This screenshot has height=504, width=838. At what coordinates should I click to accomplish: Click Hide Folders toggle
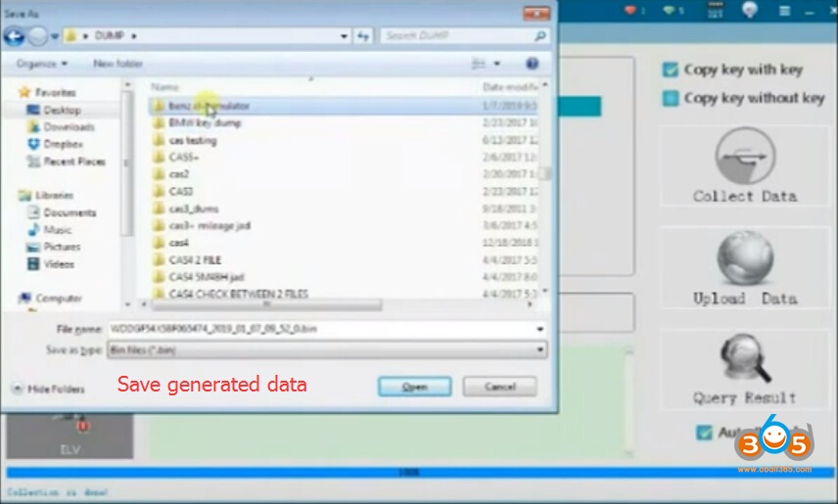(x=48, y=389)
